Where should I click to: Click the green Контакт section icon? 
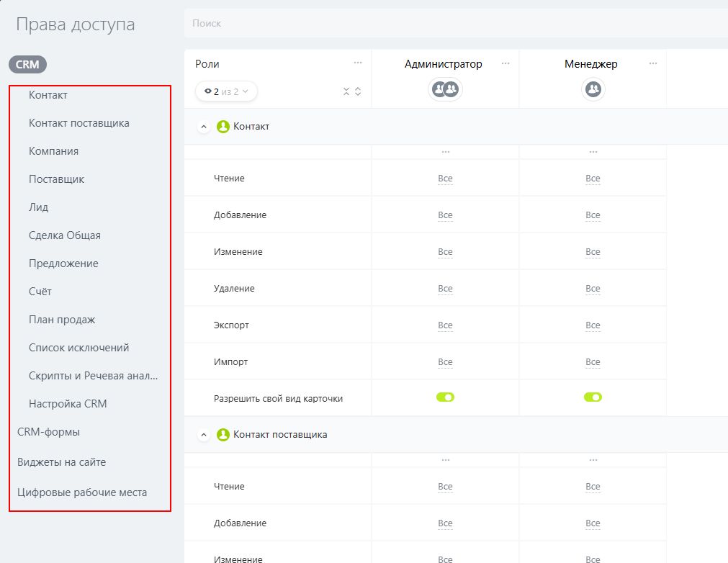223,127
